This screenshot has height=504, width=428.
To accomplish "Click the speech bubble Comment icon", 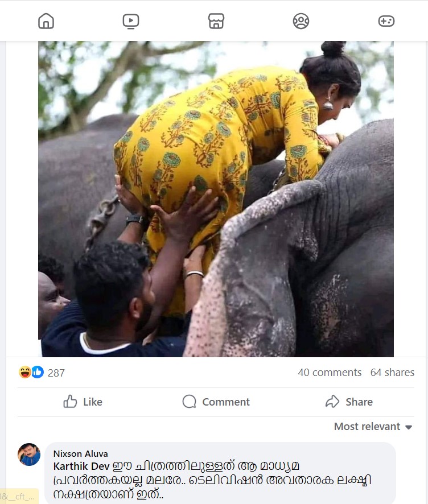I will pos(188,402).
